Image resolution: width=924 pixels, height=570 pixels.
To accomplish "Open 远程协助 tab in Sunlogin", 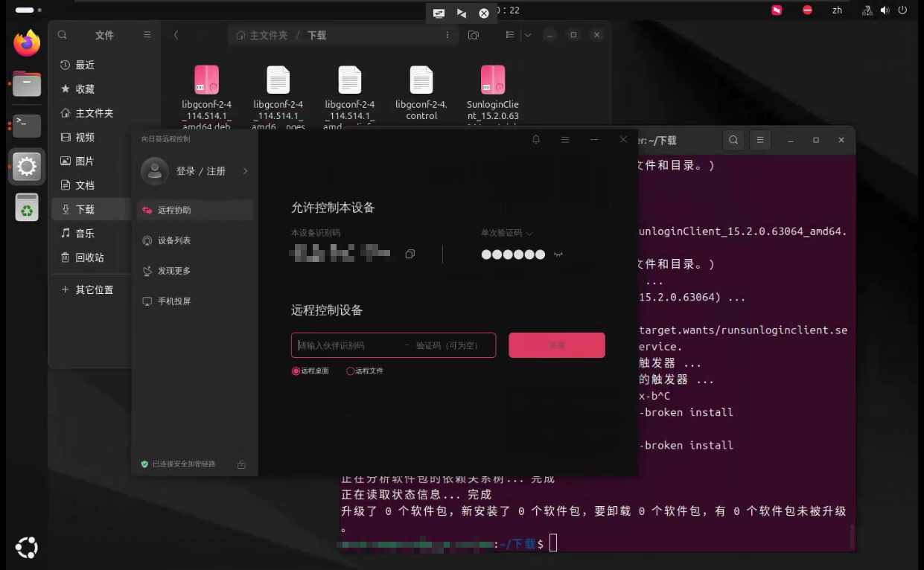I will (194, 210).
